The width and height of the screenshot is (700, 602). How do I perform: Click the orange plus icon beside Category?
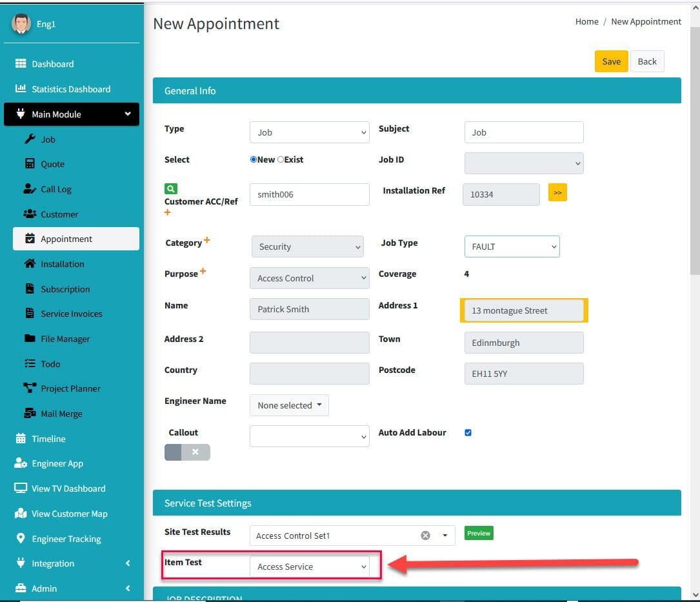(207, 240)
